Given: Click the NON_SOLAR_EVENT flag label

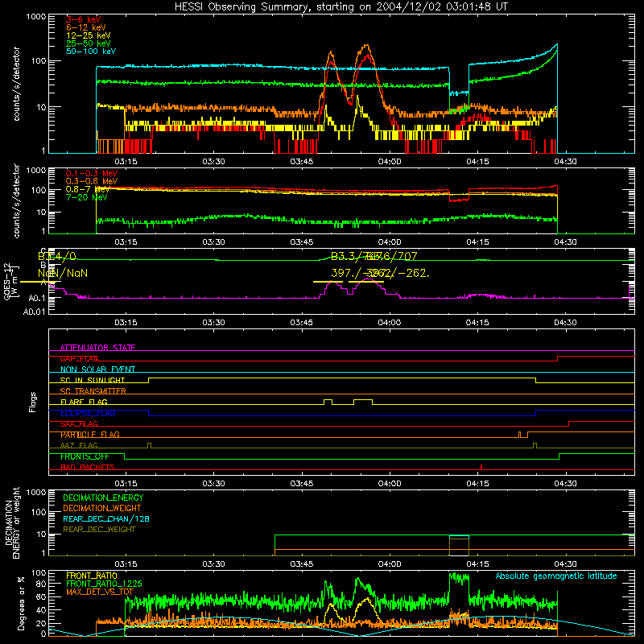Looking at the screenshot, I should [x=97, y=369].
